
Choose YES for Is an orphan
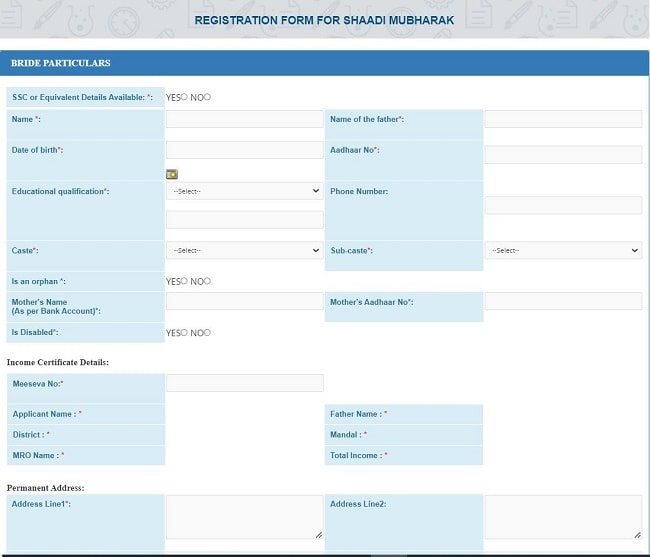click(184, 281)
